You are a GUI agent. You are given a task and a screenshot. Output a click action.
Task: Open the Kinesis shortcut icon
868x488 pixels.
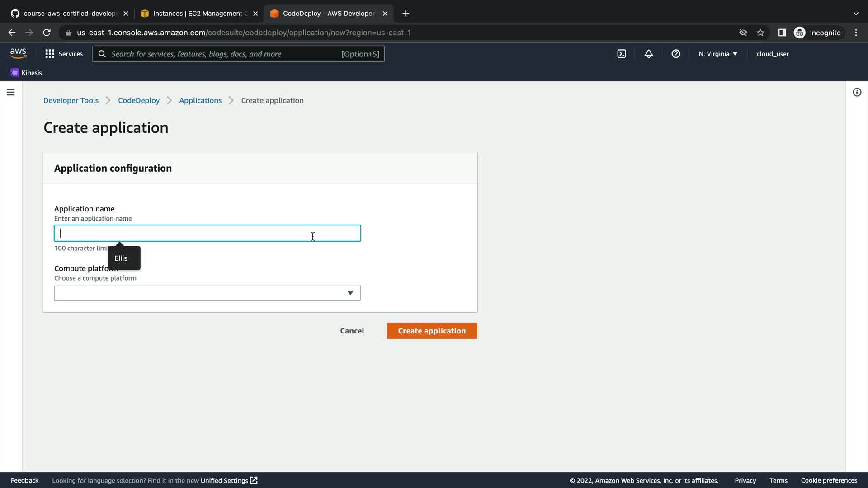coord(15,73)
